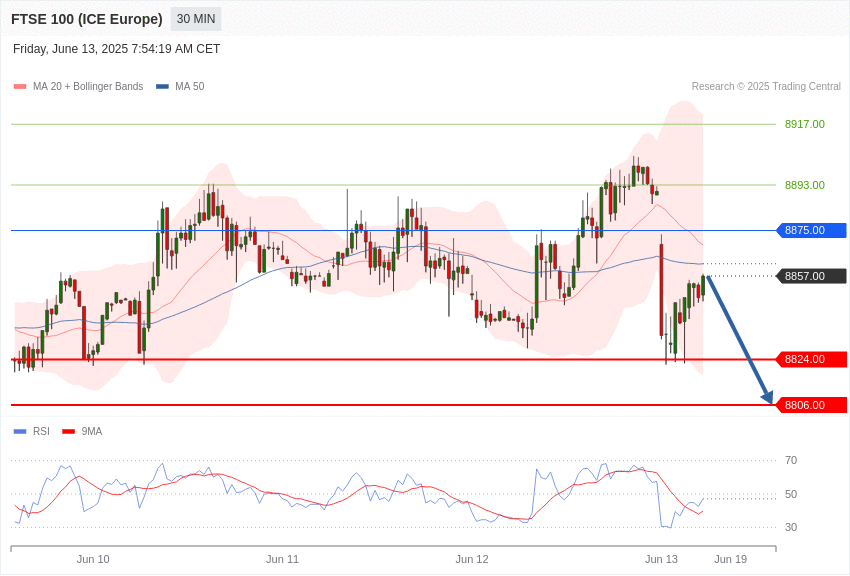Click the 9MA red legend swatch
This screenshot has width=850, height=576.
click(69, 432)
